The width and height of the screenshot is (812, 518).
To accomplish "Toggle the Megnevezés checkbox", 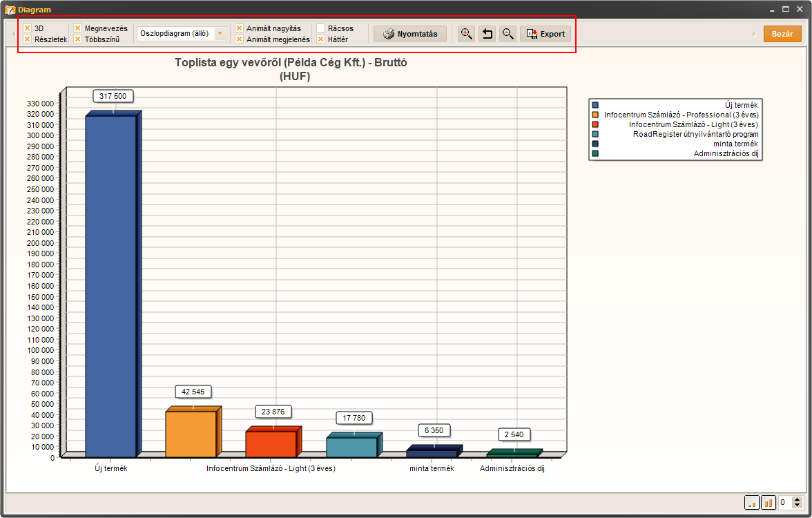I will pos(77,28).
